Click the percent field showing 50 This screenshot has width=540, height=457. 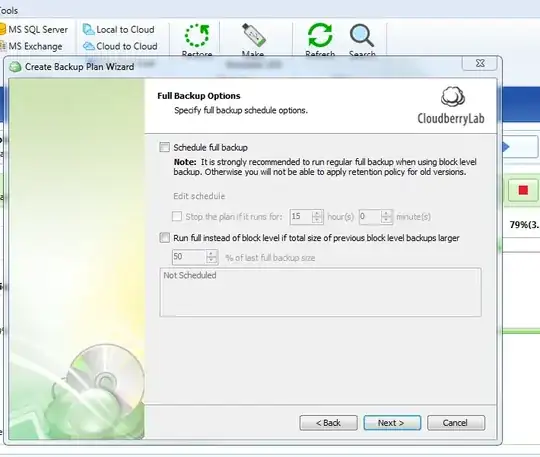pyautogui.click(x=189, y=257)
